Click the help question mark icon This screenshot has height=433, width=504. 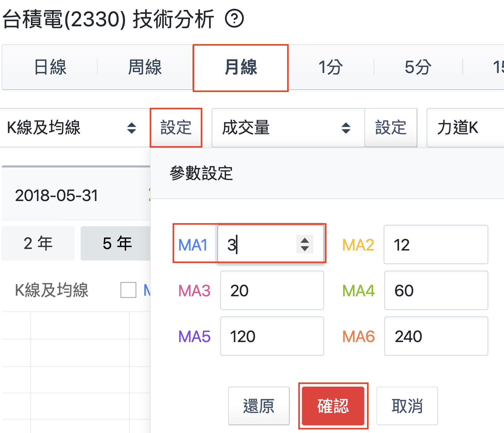point(234,19)
